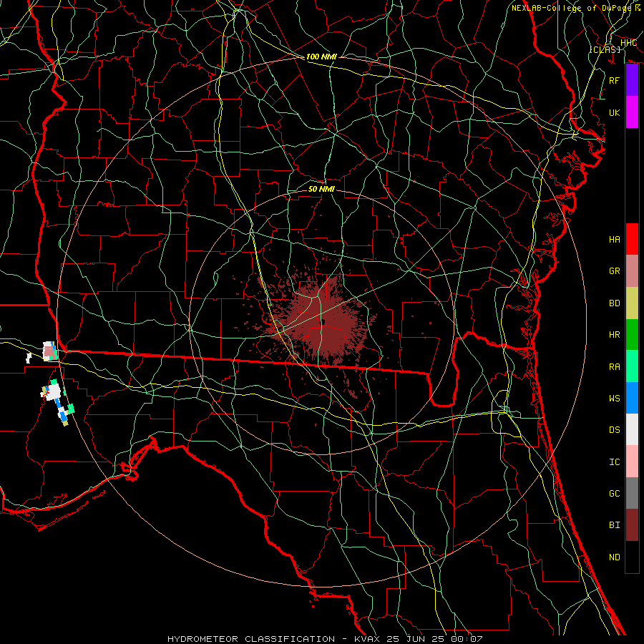Click the HA legend label text
Viewport: 644px width, 644px height.
pos(614,239)
